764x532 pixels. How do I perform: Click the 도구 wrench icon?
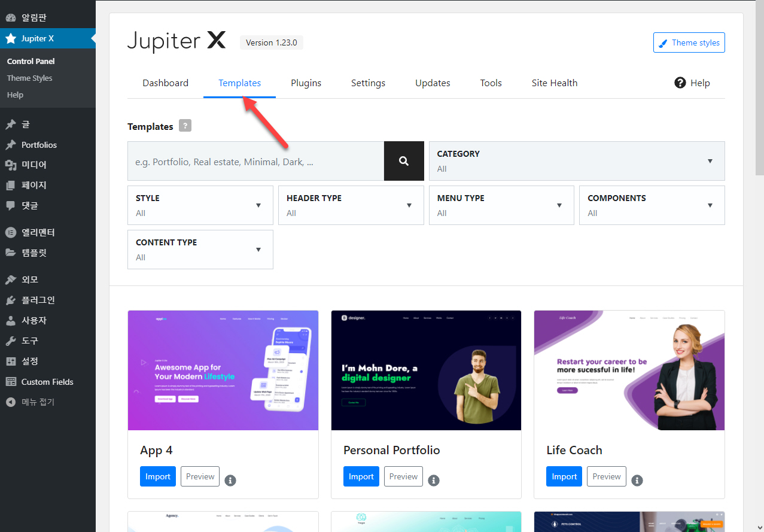11,341
